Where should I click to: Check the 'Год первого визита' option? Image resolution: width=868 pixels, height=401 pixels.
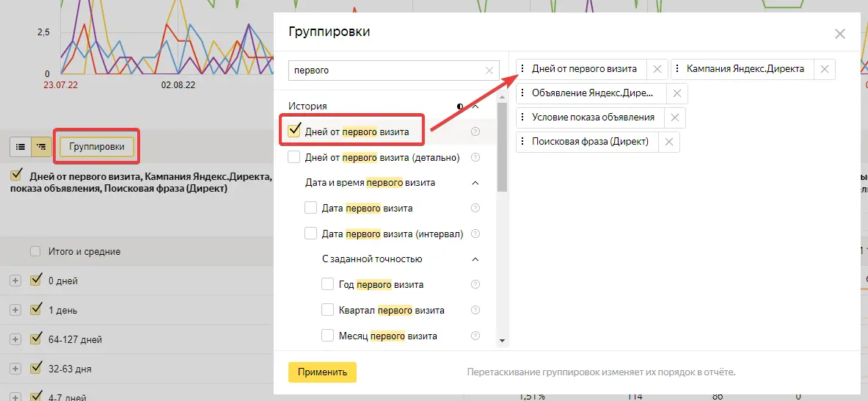(x=328, y=284)
